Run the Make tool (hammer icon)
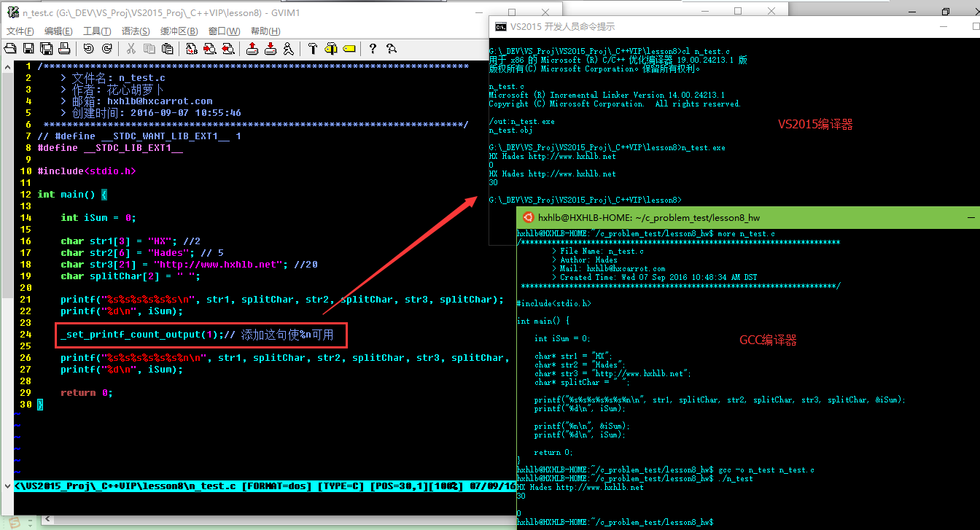980x530 pixels. point(313,49)
